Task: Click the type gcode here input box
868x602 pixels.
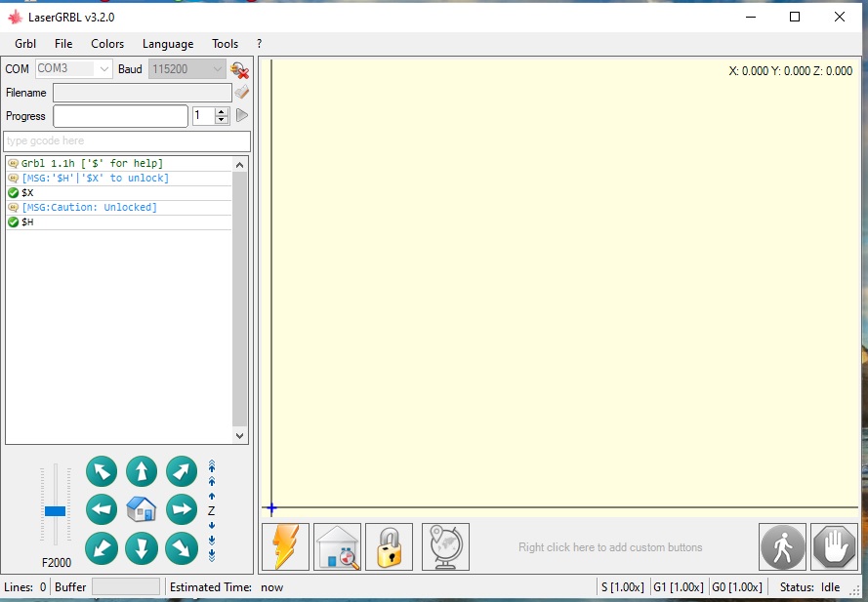Action: [x=127, y=141]
